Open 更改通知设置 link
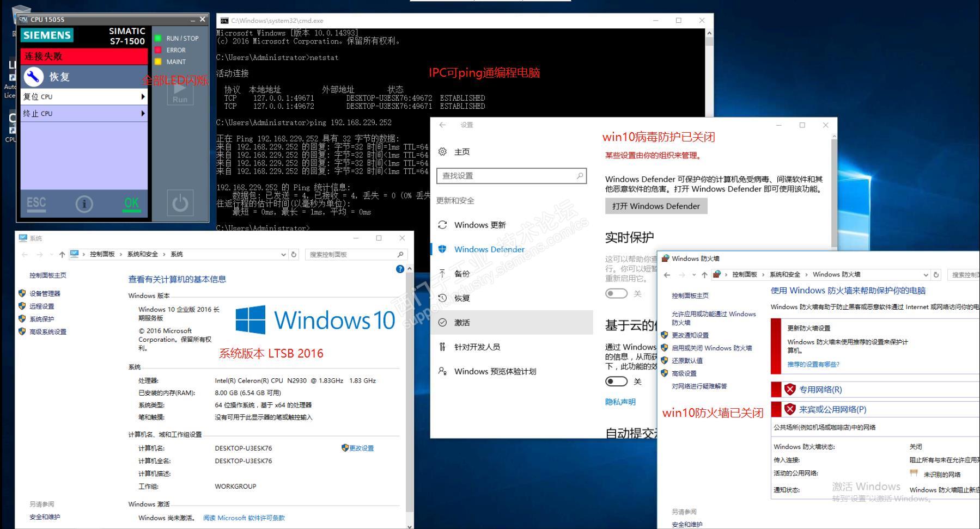The width and height of the screenshot is (980, 529). coord(690,335)
